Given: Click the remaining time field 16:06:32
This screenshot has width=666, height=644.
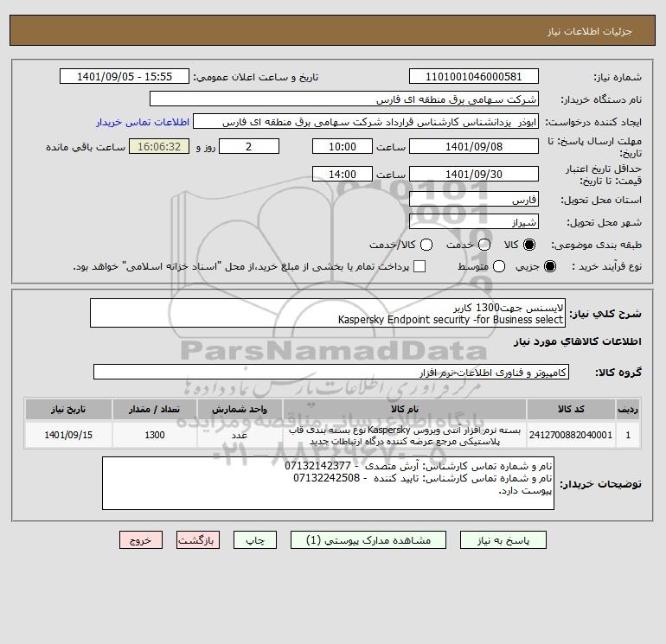Looking at the screenshot, I should coord(159,146).
